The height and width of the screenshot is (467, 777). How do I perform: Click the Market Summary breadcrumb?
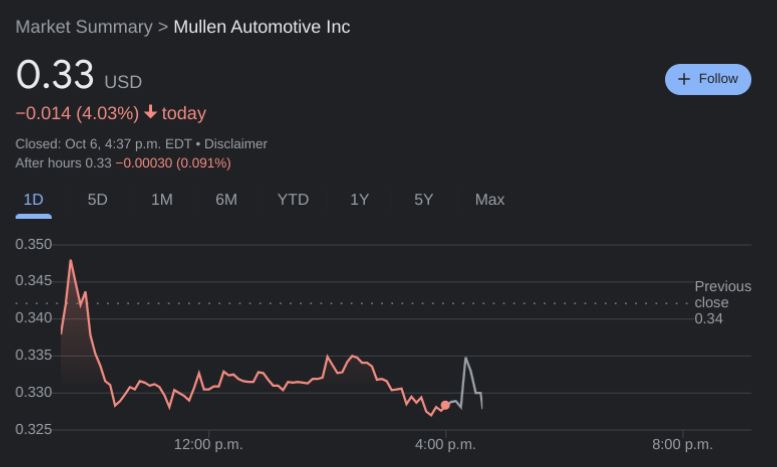tap(83, 27)
